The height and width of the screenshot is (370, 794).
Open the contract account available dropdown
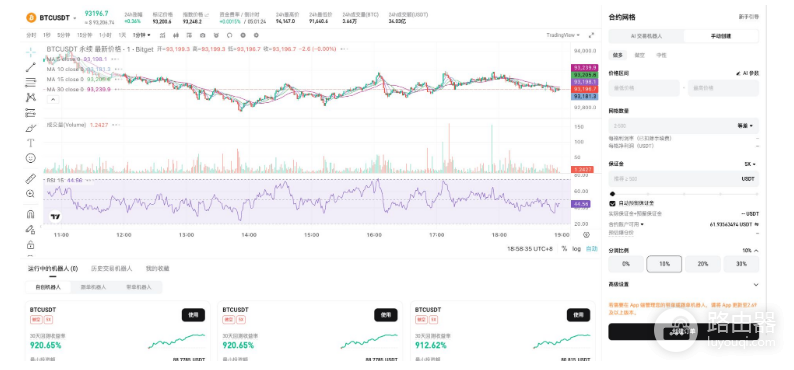click(626, 224)
